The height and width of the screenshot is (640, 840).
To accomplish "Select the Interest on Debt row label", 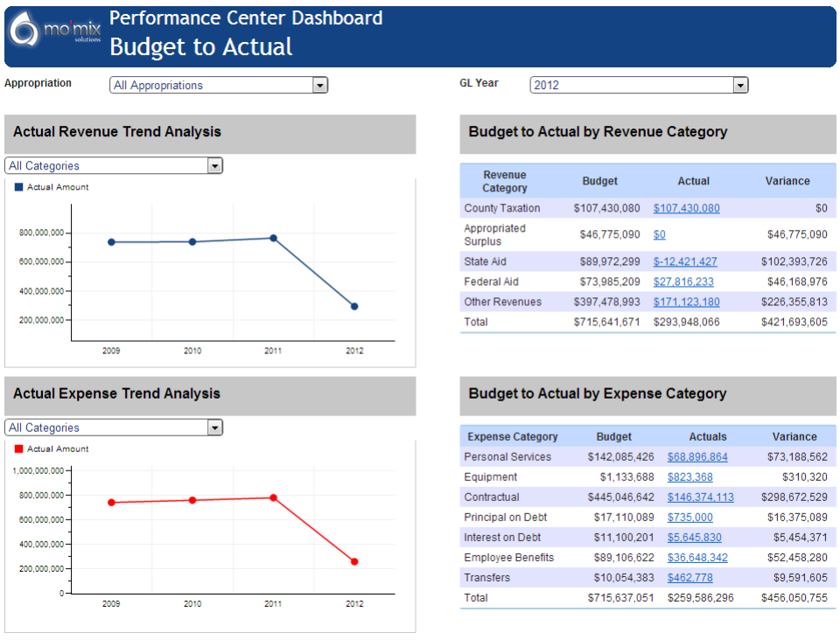I will [x=502, y=537].
